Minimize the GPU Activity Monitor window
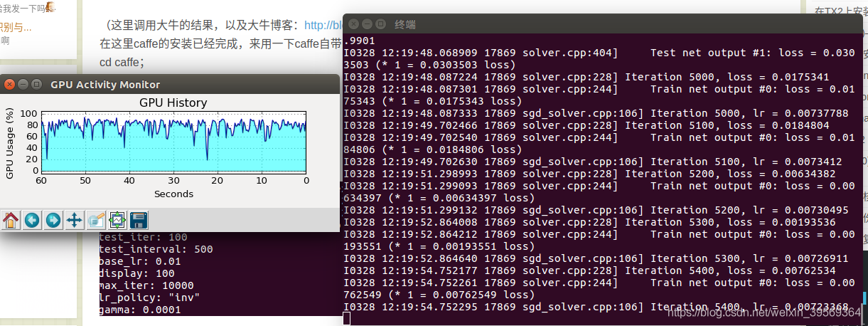The width and height of the screenshot is (868, 326). point(23,84)
